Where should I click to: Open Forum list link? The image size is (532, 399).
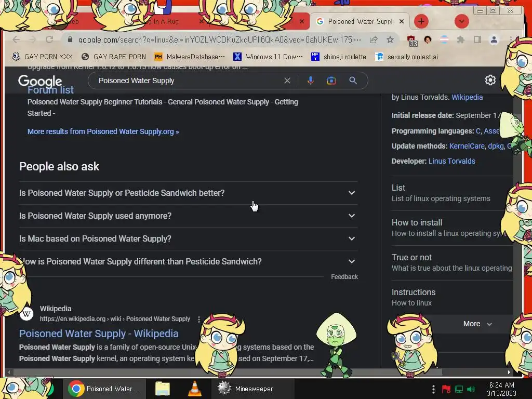click(x=50, y=90)
